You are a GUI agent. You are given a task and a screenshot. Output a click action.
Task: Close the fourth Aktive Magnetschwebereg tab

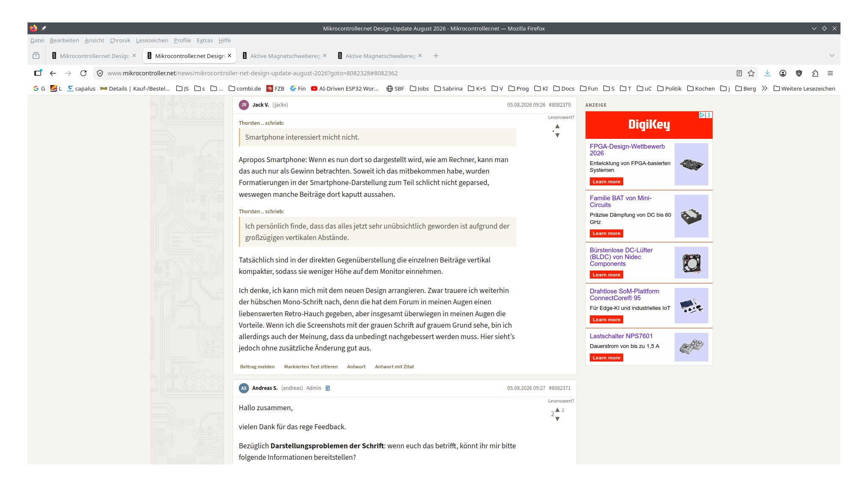tap(420, 55)
